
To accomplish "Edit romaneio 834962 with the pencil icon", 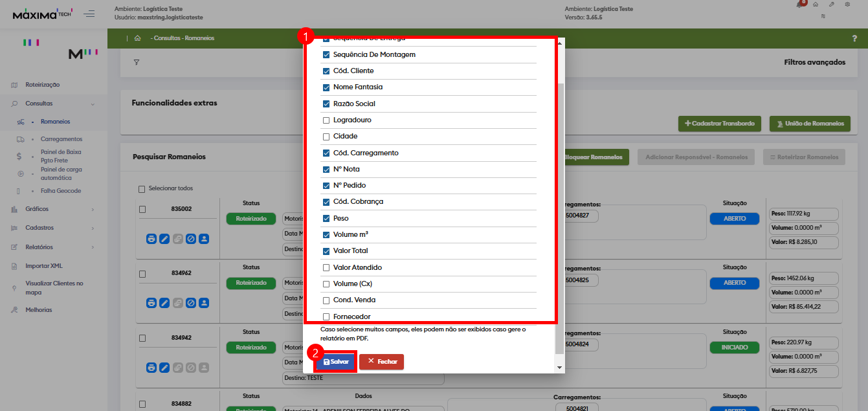I will (164, 303).
